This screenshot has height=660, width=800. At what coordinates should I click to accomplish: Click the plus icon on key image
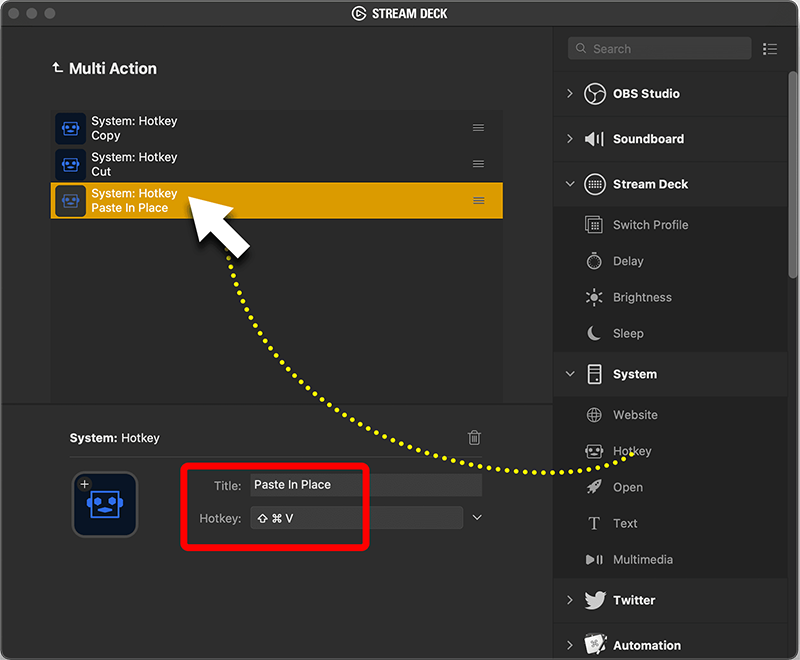coord(85,484)
